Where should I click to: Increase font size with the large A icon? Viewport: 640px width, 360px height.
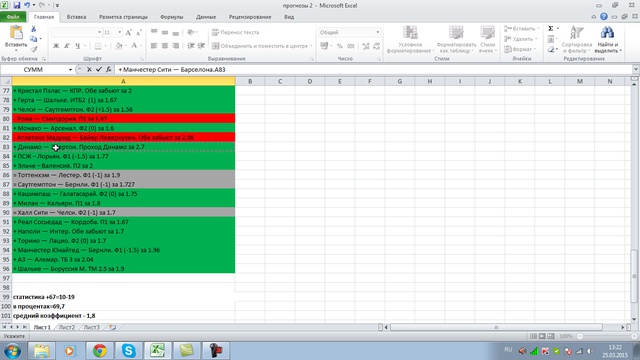point(128,32)
